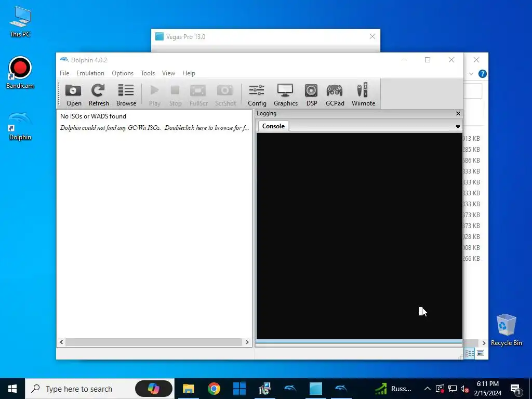Open the Config settings icon
This screenshot has height=399, width=532.
coord(257,95)
